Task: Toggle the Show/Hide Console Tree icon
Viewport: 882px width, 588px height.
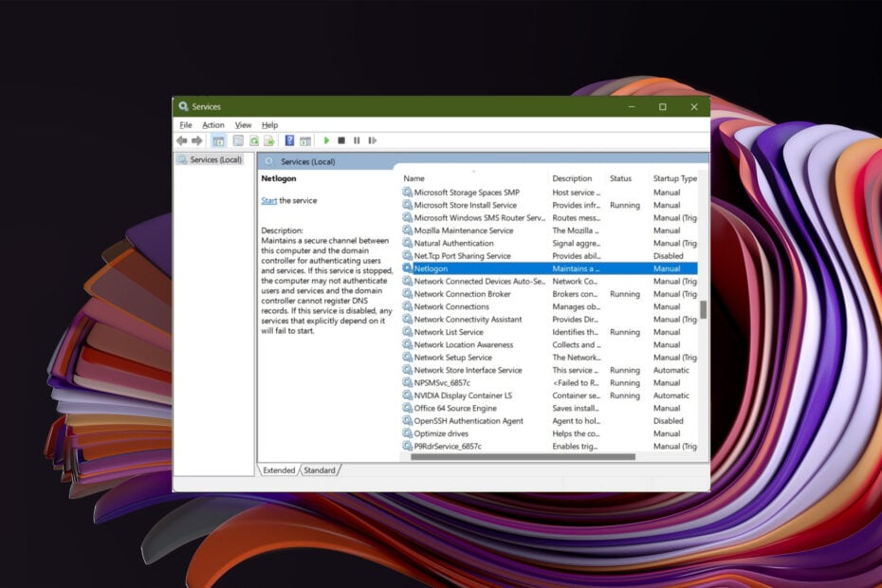Action: coord(221,140)
